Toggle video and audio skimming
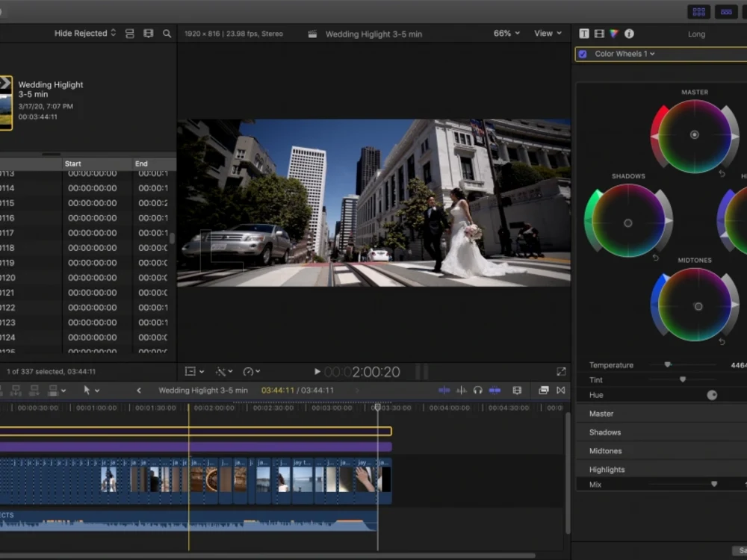The width and height of the screenshot is (747, 560). point(444,391)
